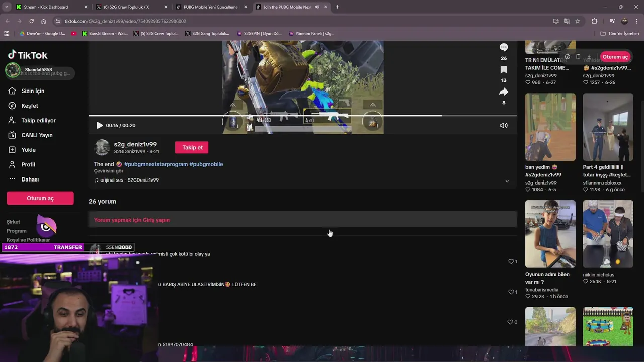Open the apps grid icon in bookmarks bar

[x=7, y=34]
